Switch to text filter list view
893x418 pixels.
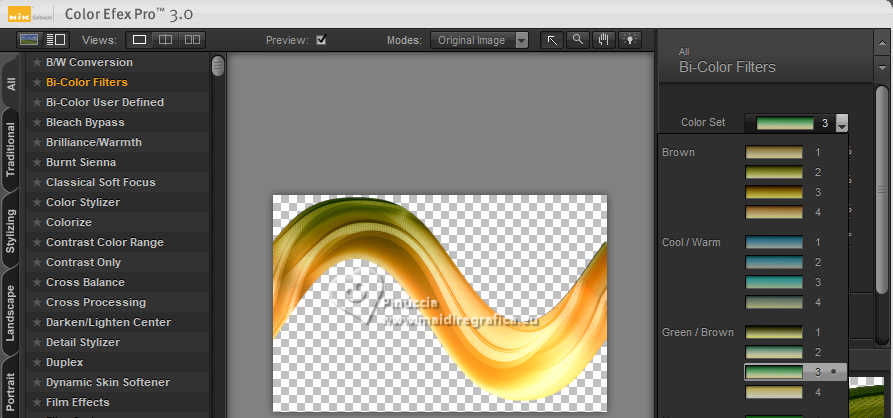(x=56, y=40)
